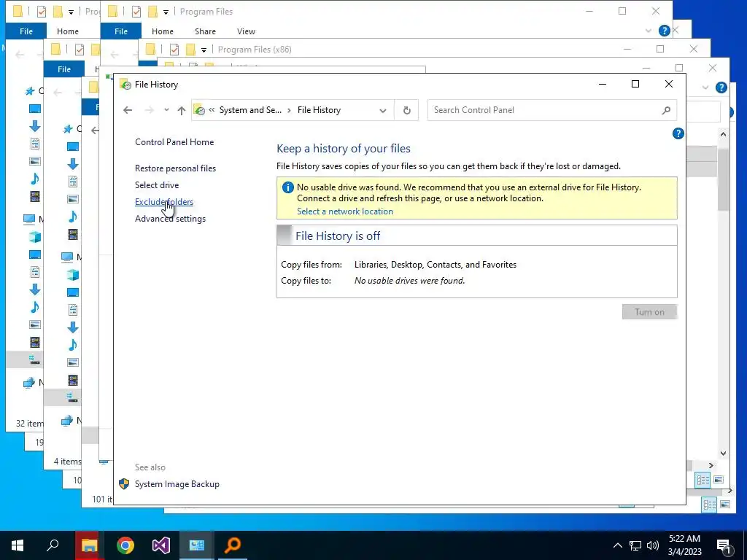The width and height of the screenshot is (747, 560).
Task: Show hidden system tray icons
Action: coord(617,545)
